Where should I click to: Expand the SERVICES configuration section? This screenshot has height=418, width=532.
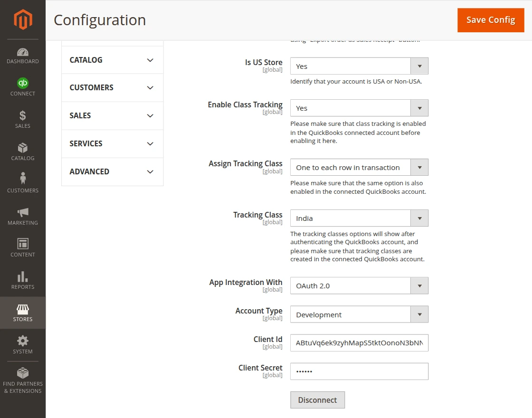click(112, 143)
